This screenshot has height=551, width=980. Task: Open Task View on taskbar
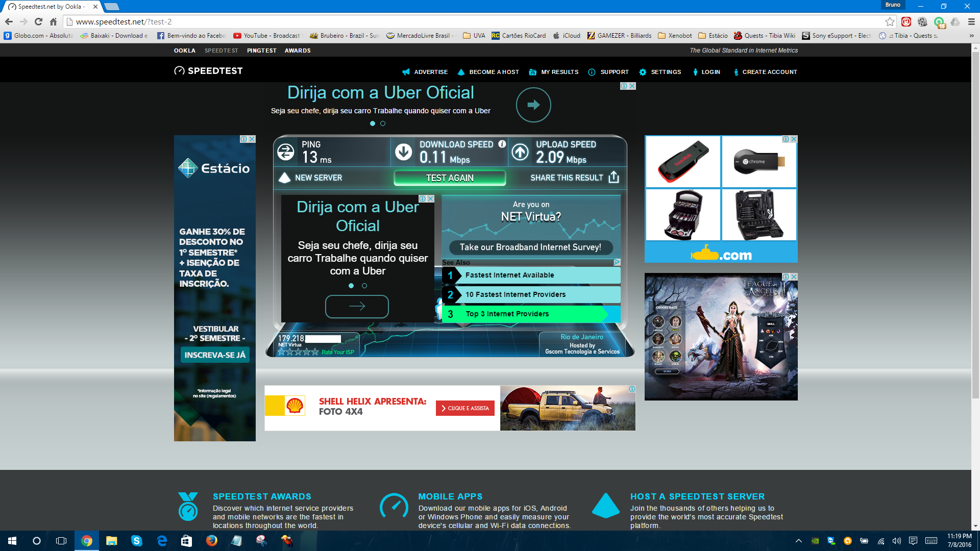tap(61, 541)
